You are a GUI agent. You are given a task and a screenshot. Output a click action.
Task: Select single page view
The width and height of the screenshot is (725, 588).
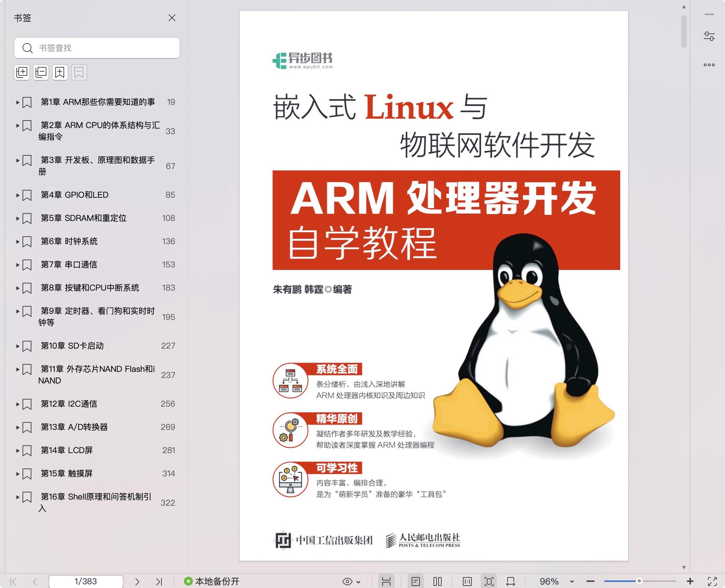(416, 582)
